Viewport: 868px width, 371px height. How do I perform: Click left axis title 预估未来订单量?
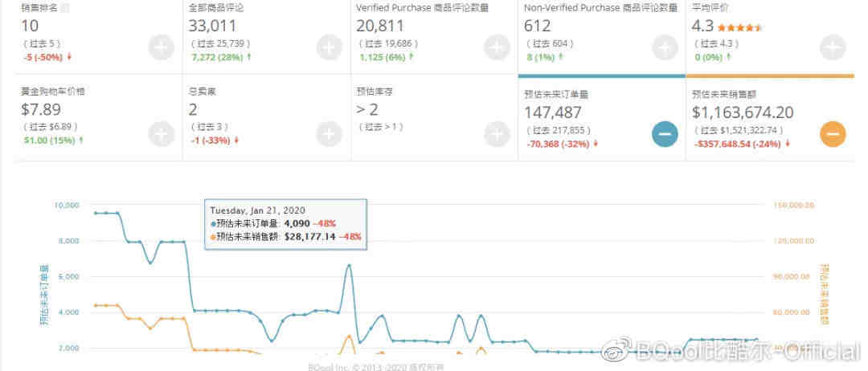(45, 296)
